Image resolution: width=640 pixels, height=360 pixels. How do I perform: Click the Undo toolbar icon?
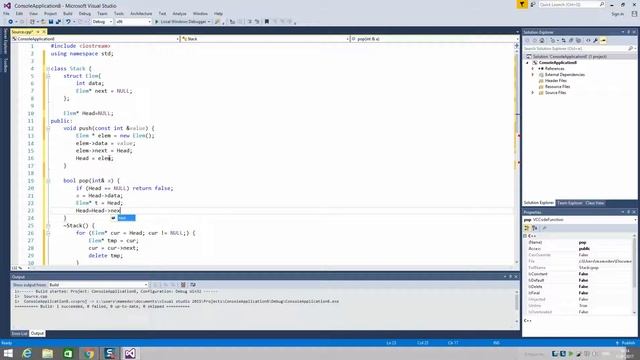coord(68,22)
